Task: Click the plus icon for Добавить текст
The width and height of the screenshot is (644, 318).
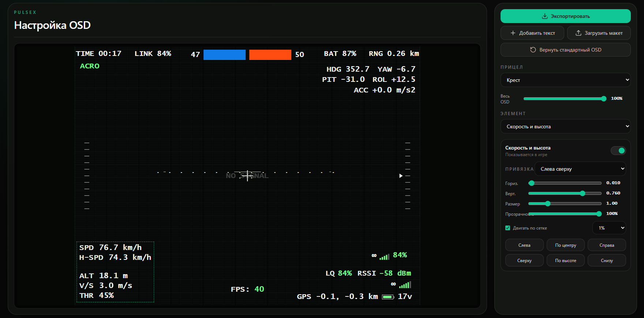Action: [513, 33]
